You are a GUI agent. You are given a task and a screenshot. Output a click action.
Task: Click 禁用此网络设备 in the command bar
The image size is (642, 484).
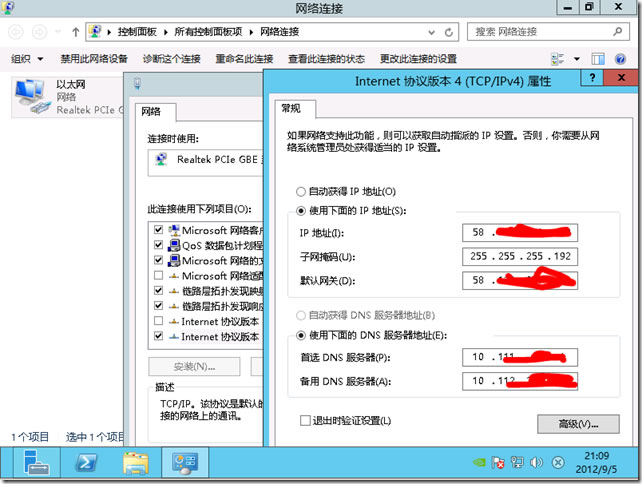pyautogui.click(x=94, y=59)
